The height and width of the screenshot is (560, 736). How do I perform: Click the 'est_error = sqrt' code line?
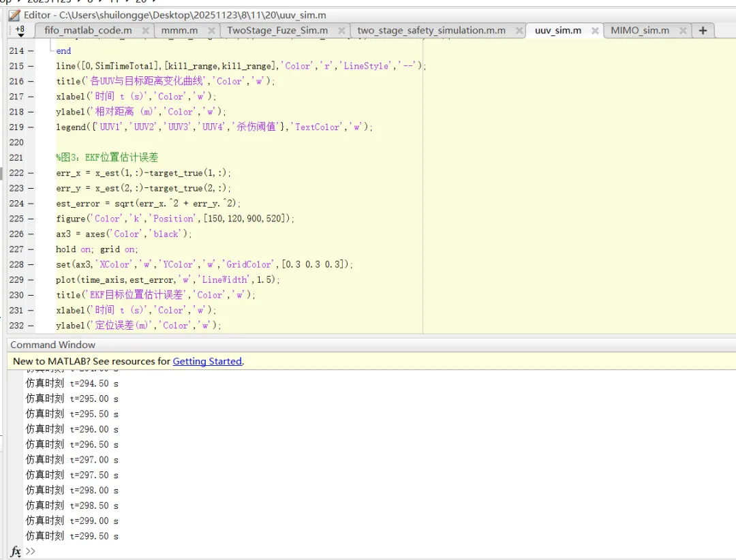[149, 203]
